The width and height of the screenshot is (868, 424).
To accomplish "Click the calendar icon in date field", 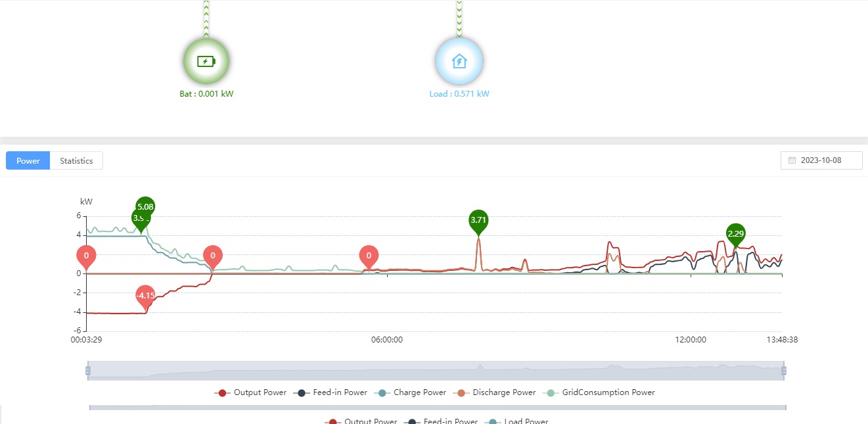I will click(792, 160).
